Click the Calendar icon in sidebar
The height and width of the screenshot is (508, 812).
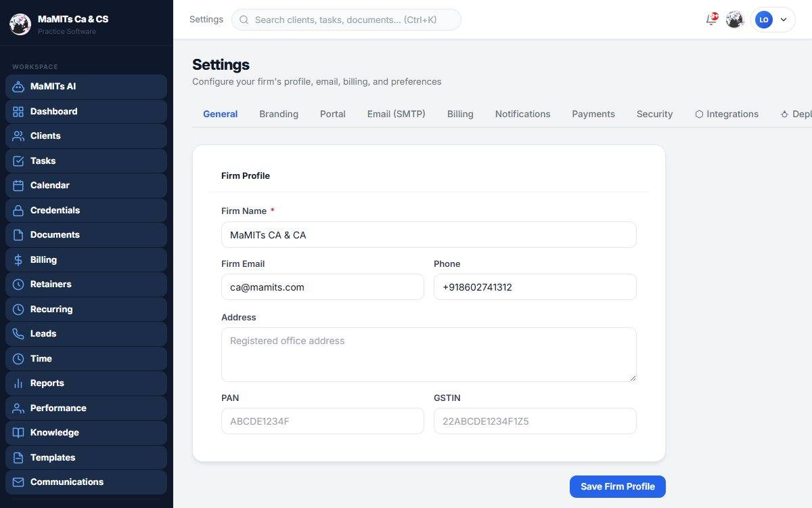[18, 186]
